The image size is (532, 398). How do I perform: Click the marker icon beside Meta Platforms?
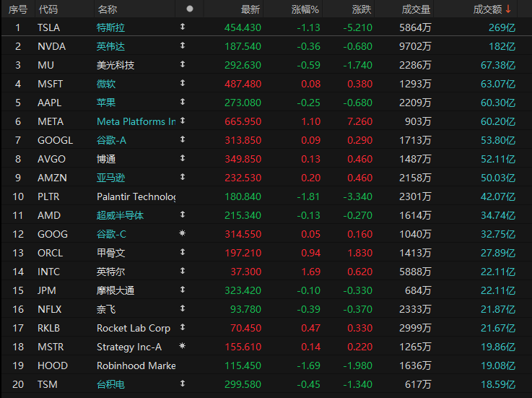[183, 121]
